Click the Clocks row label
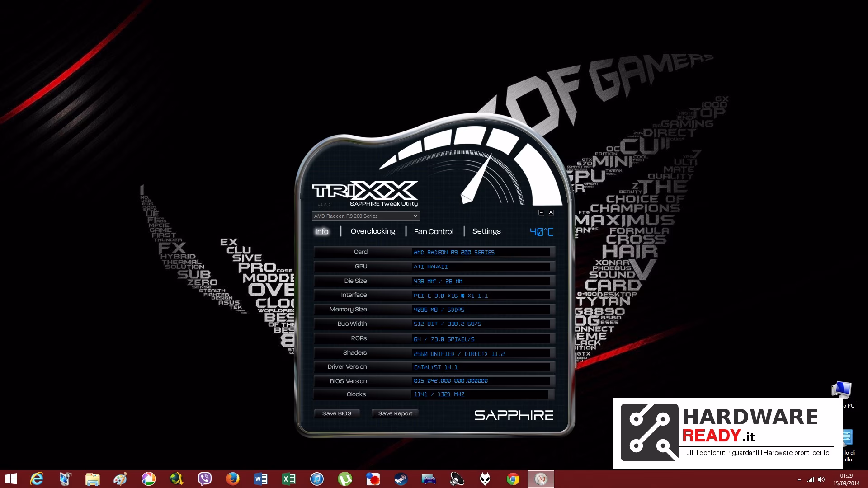Image resolution: width=868 pixels, height=488 pixels. click(x=356, y=394)
